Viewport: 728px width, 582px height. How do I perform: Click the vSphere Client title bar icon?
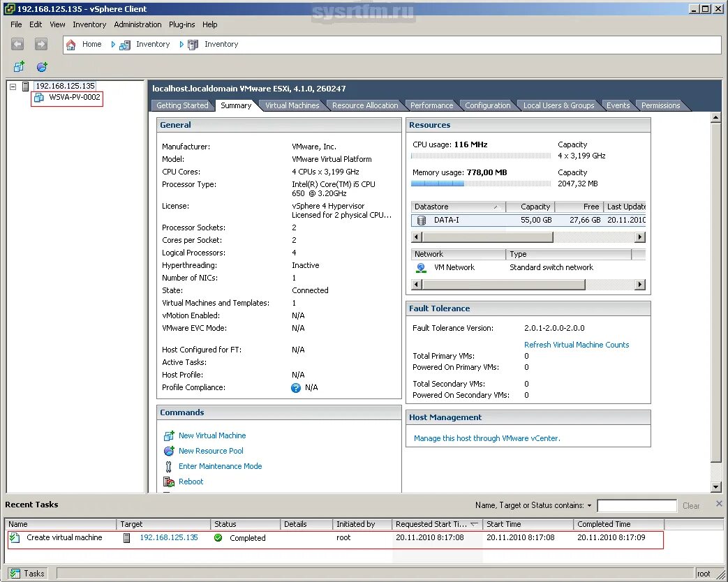[9, 9]
